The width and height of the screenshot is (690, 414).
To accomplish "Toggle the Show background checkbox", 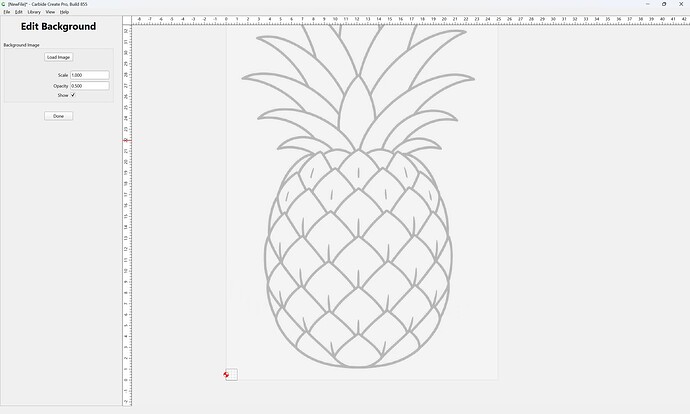I will (73, 95).
